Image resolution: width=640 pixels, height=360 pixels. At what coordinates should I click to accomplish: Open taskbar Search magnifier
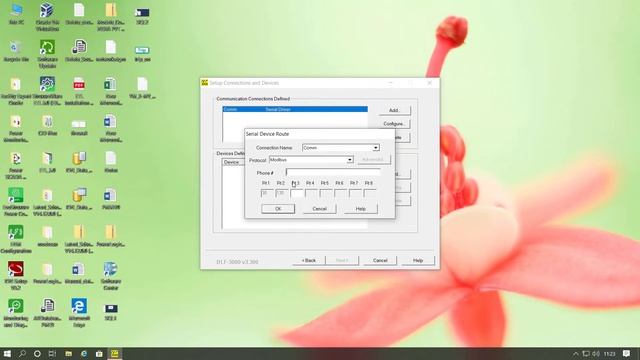[22, 353]
